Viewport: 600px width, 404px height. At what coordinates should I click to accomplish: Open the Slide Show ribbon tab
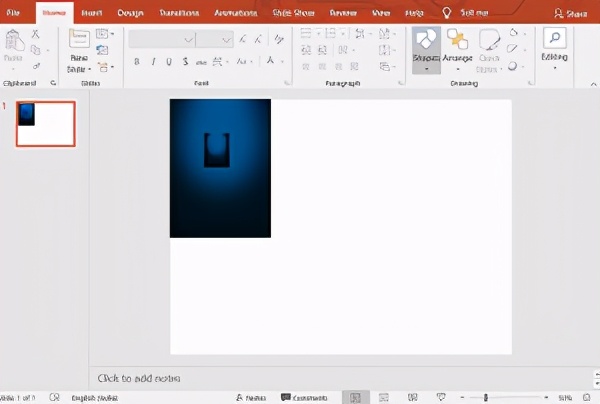[293, 13]
